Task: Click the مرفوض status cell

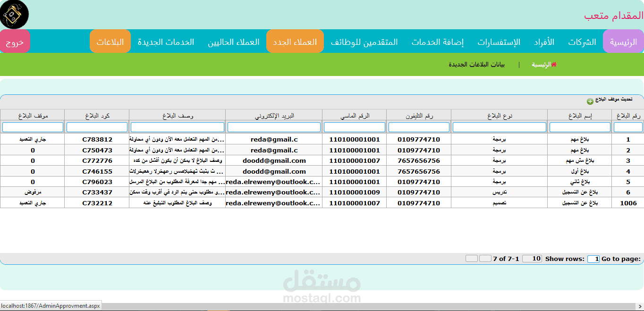Action: coord(33,192)
